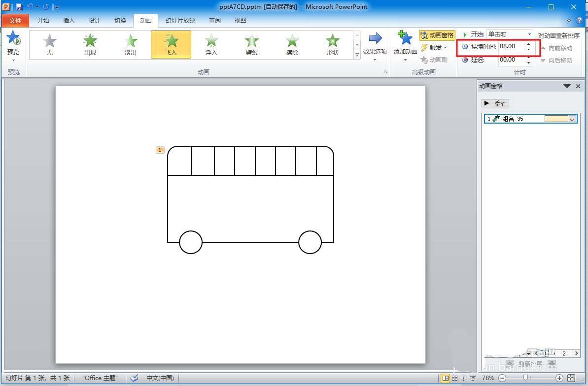588x386 pixels.
Task: Click the Preview animation star icon
Action: click(13, 38)
